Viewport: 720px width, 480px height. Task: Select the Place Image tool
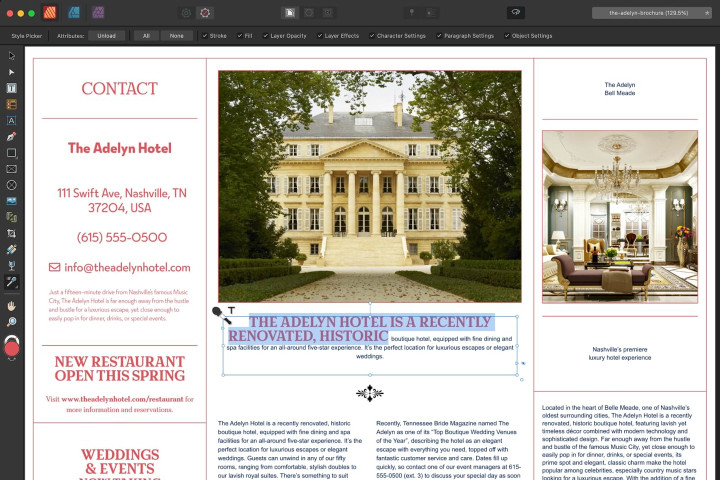[x=11, y=201]
